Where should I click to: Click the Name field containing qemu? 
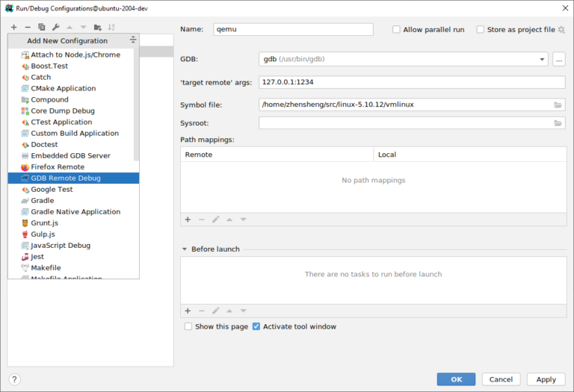293,29
